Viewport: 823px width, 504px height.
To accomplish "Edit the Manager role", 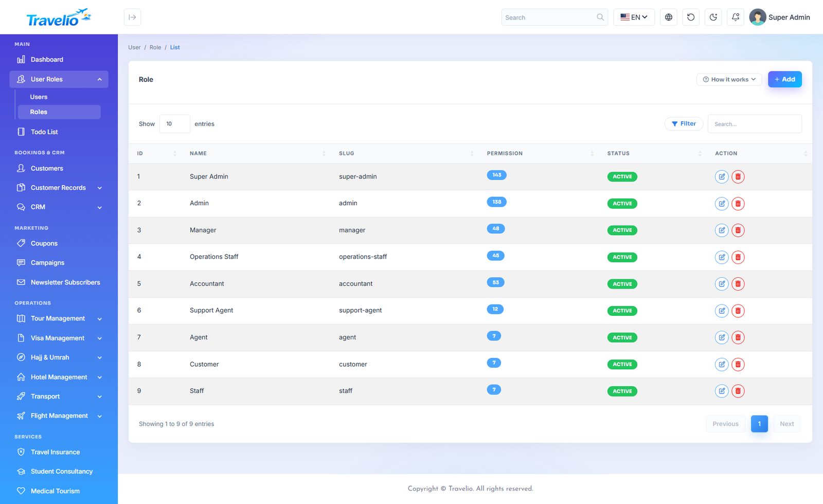I will 722,230.
